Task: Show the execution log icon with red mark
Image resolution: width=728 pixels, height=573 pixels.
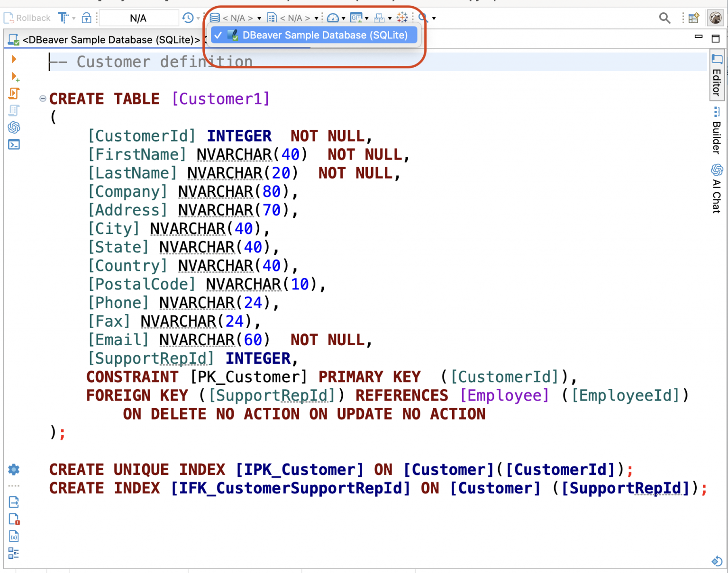Action: click(x=14, y=519)
